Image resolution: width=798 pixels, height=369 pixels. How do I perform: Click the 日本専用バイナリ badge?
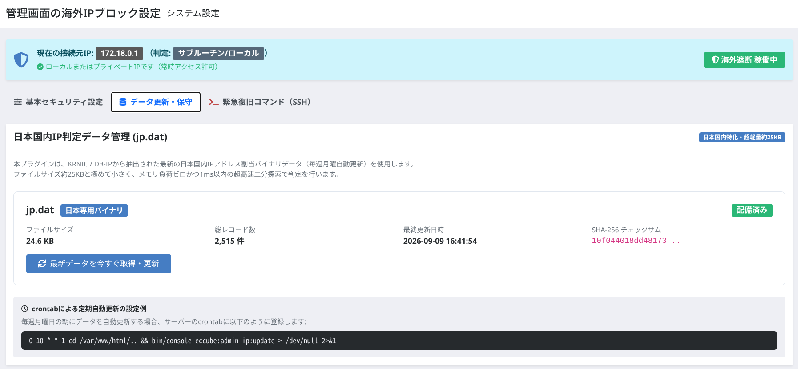(94, 210)
